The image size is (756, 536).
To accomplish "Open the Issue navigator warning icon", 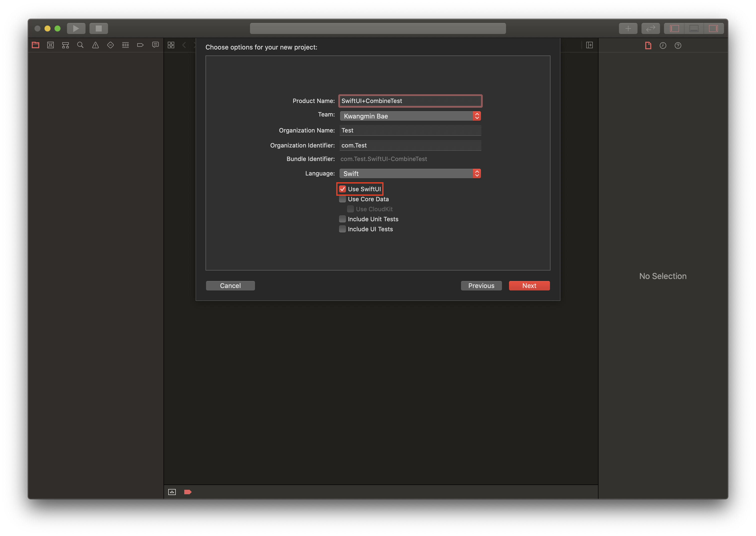I will pos(95,45).
